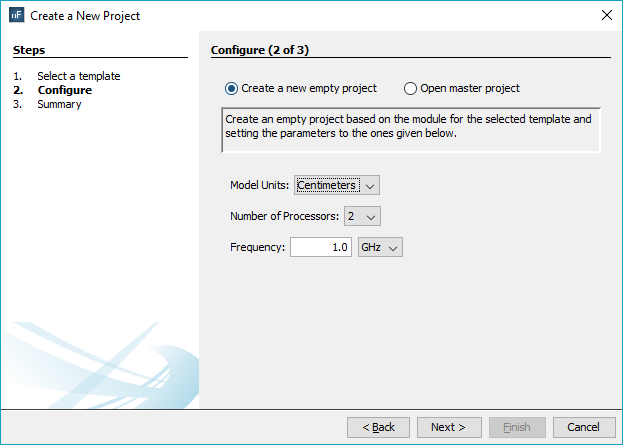The image size is (623, 445).
Task: Click the Frequency input field
Action: [x=320, y=247]
